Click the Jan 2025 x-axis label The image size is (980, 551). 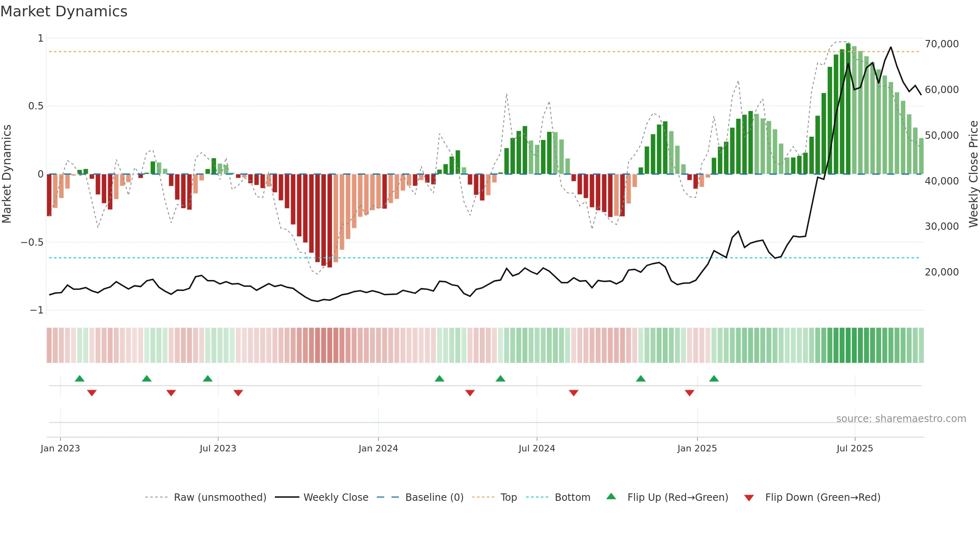coord(697,448)
